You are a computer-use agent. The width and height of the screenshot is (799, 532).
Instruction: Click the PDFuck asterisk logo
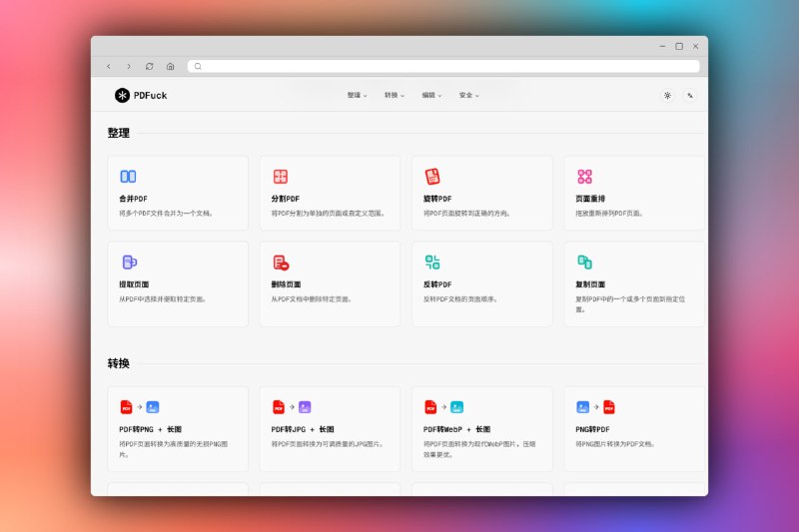coord(122,95)
